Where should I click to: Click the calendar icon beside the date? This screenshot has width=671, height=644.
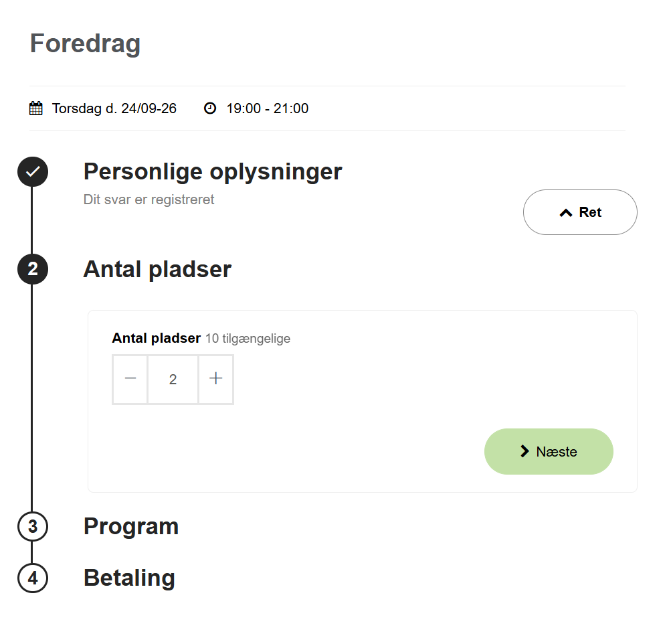35,108
